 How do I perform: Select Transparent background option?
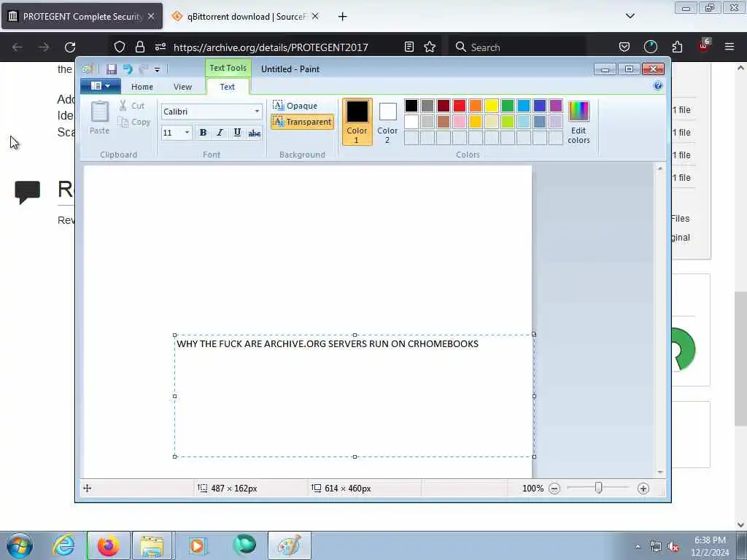coord(302,122)
